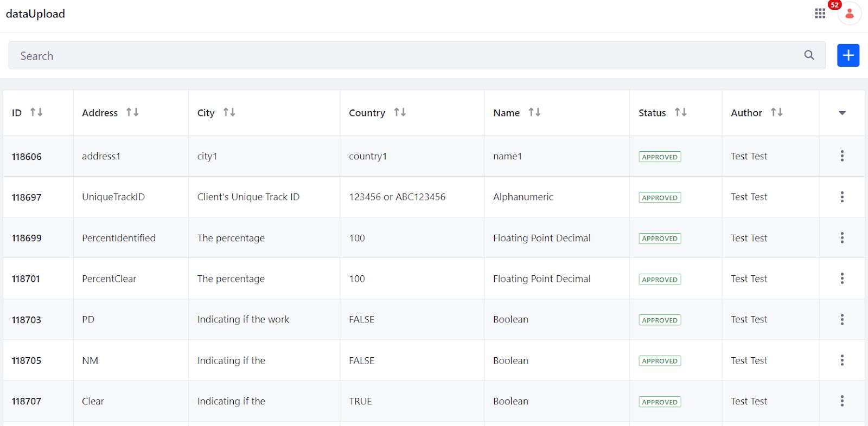The image size is (868, 426).
Task: Click the notification badge showing 52
Action: tap(834, 5)
